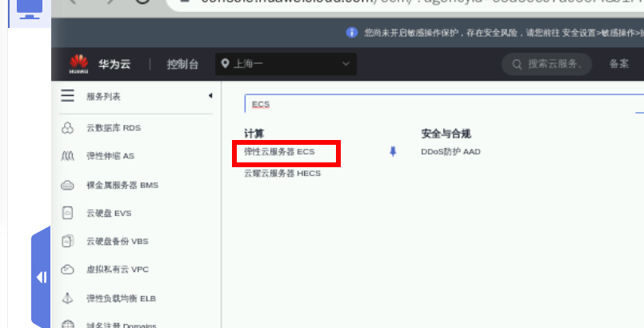The height and width of the screenshot is (328, 644).
Task: Open the 备案 menu item
Action: [x=618, y=64]
